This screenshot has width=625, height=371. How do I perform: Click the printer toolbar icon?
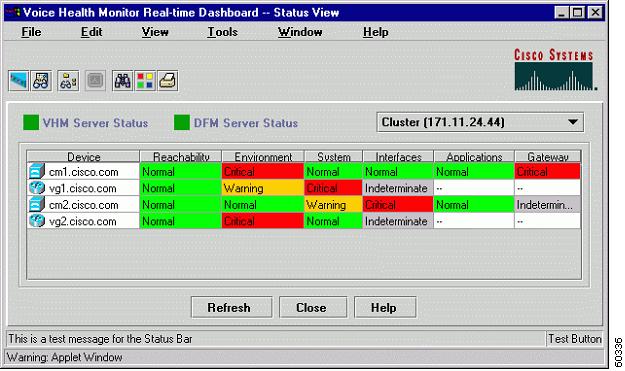[168, 81]
